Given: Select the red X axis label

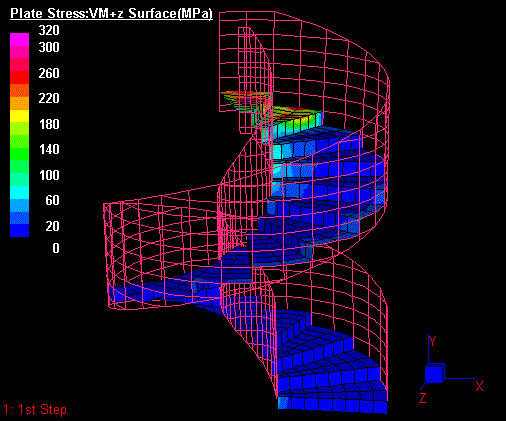Looking at the screenshot, I should click(x=479, y=386).
